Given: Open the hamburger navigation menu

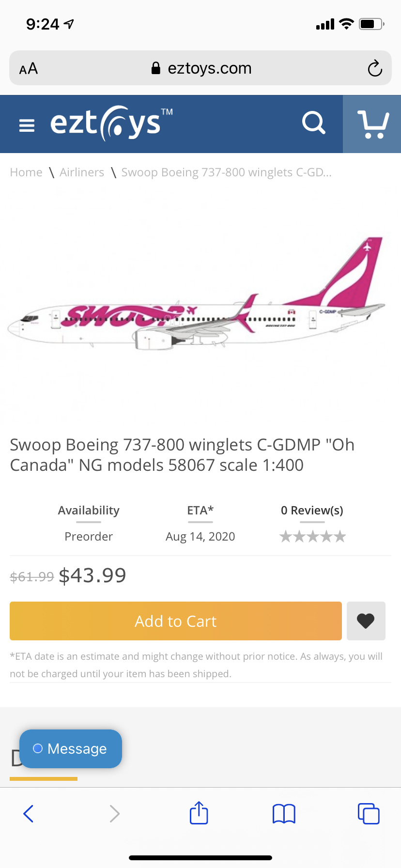Looking at the screenshot, I should [27, 125].
